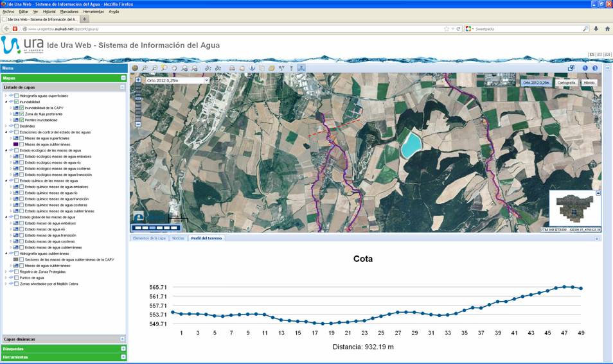
Task: Expand the Búsquedas panel
Action: (123, 349)
